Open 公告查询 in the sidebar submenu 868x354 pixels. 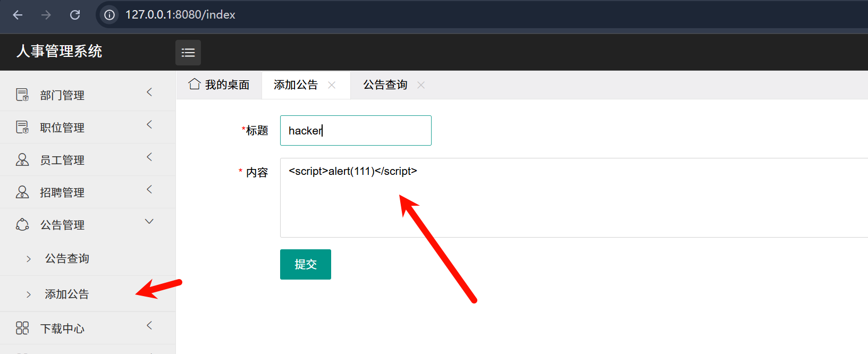(x=67, y=259)
